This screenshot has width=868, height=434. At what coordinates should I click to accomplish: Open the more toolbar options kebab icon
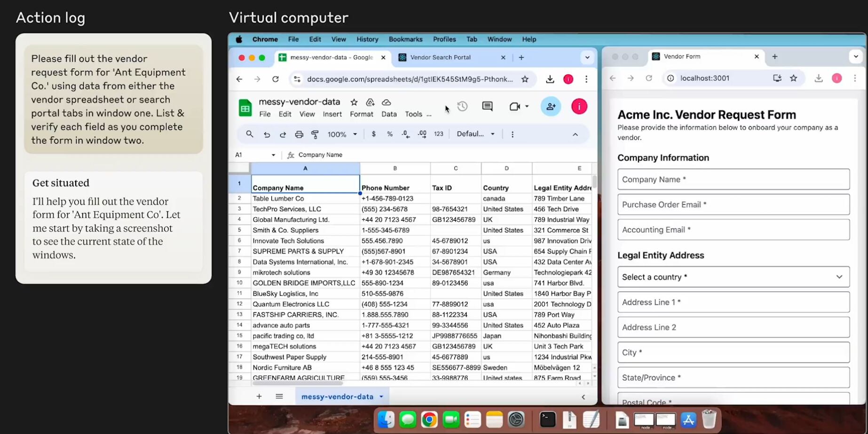[x=512, y=134]
